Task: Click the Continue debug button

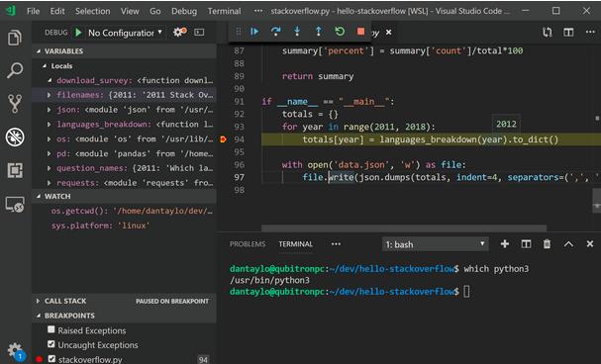Action: tap(254, 32)
